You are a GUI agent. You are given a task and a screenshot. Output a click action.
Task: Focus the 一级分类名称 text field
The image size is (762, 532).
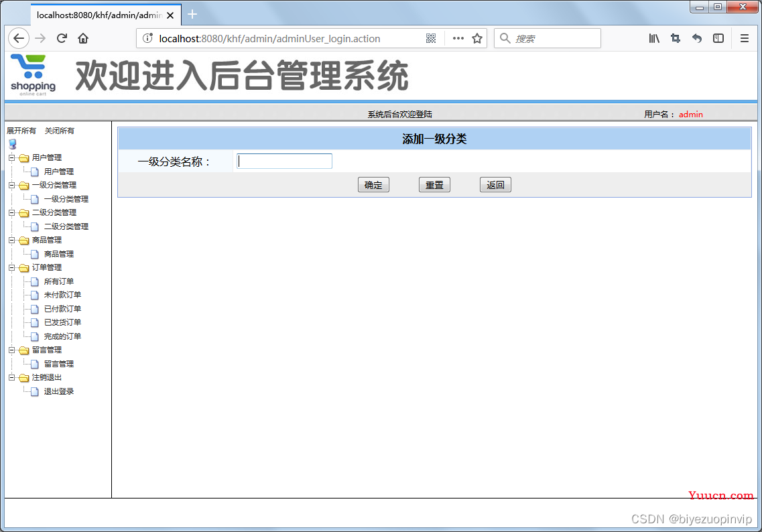[x=284, y=161]
